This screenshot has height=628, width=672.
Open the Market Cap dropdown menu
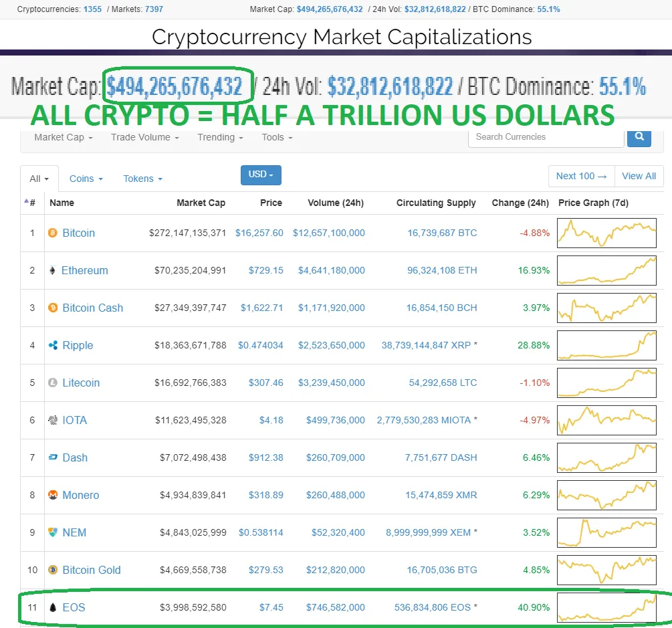[x=64, y=137]
